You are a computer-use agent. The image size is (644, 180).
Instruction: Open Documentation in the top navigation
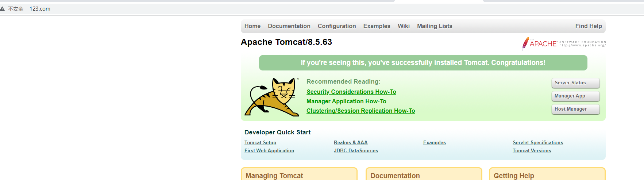pos(289,26)
